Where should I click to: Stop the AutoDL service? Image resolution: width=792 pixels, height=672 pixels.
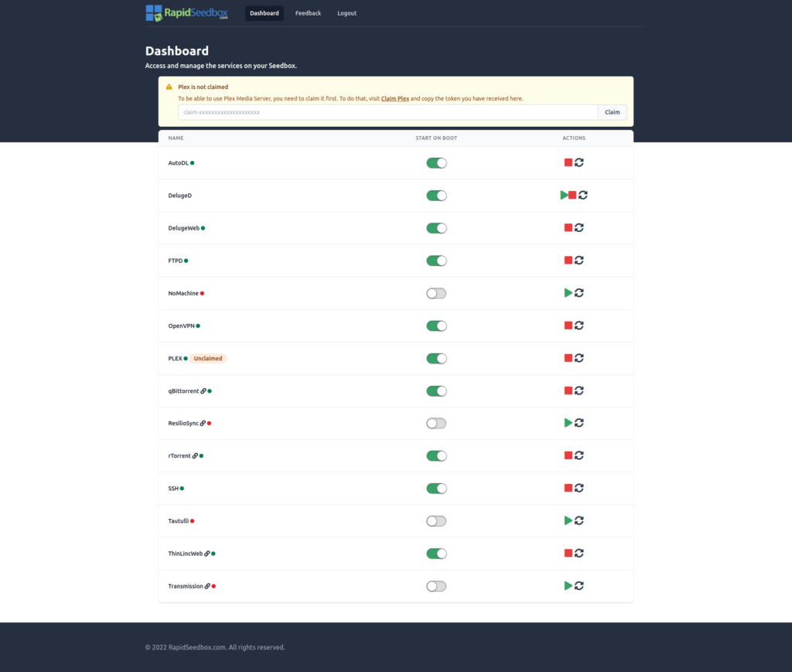pyautogui.click(x=568, y=162)
